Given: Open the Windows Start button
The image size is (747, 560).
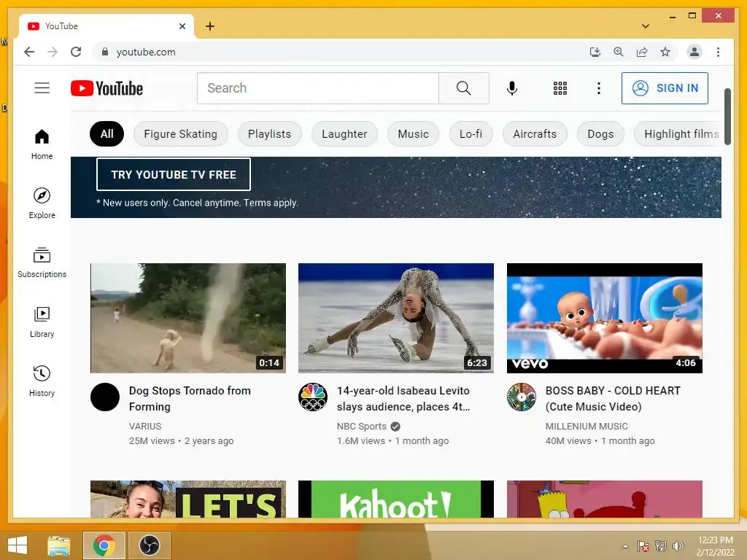Looking at the screenshot, I should point(18,545).
